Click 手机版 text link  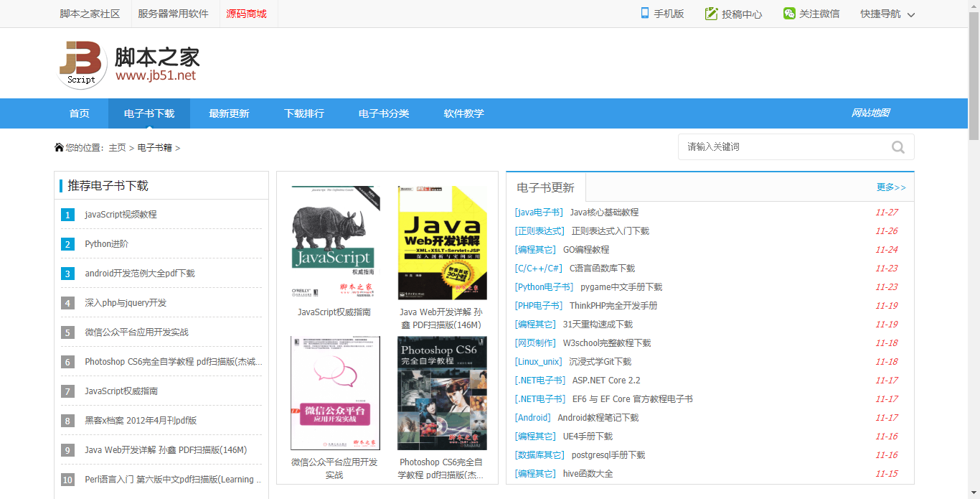[669, 14]
